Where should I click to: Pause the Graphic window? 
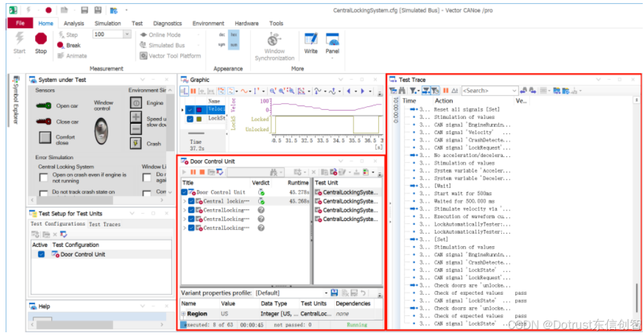pos(193,91)
